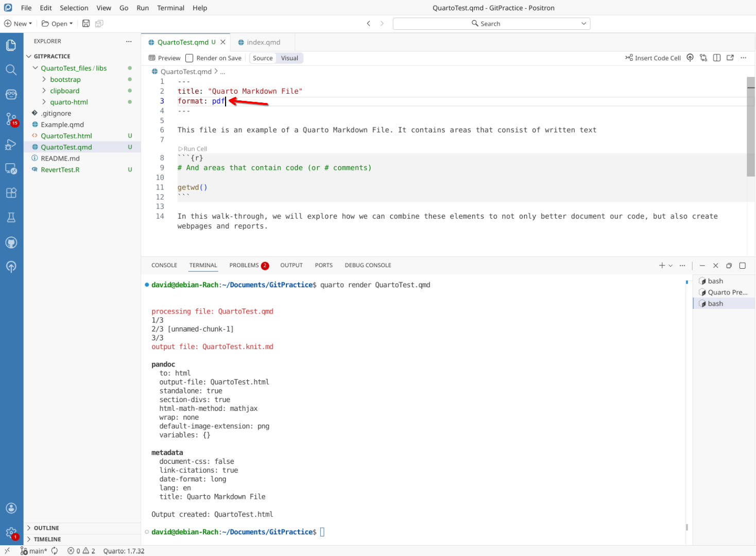Image resolution: width=756 pixels, height=556 pixels.
Task: Open Run and Debug view icon
Action: click(11, 144)
